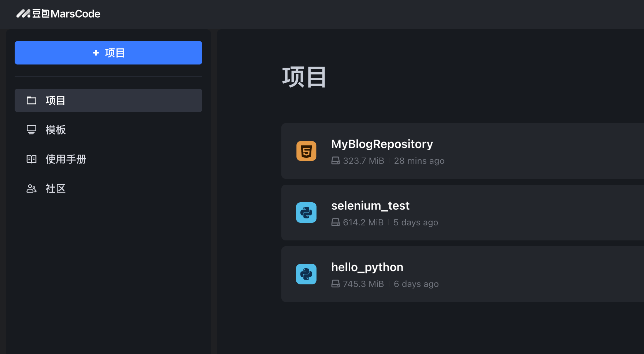Open the HTML5 icon of MyBlogRepository
The width and height of the screenshot is (644, 354).
306,151
